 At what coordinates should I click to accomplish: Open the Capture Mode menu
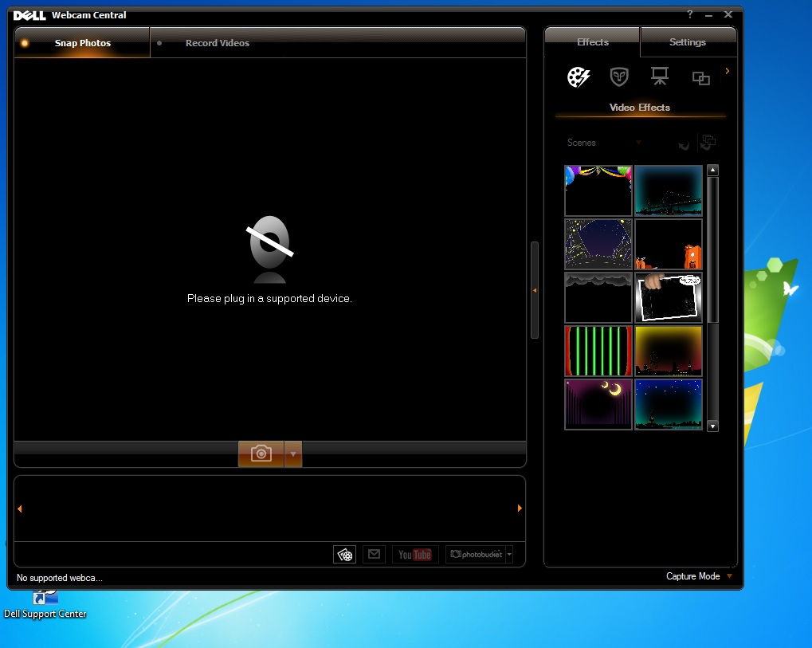pyautogui.click(x=699, y=576)
